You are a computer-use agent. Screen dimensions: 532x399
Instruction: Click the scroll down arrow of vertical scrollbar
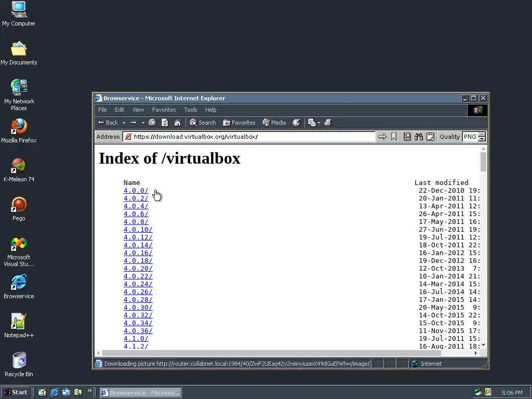[483, 345]
